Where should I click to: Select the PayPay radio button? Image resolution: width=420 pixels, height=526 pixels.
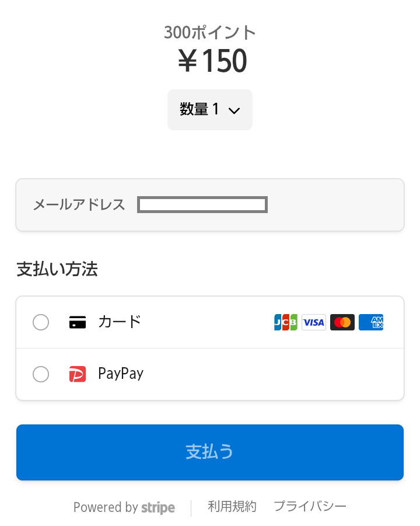pyautogui.click(x=41, y=374)
